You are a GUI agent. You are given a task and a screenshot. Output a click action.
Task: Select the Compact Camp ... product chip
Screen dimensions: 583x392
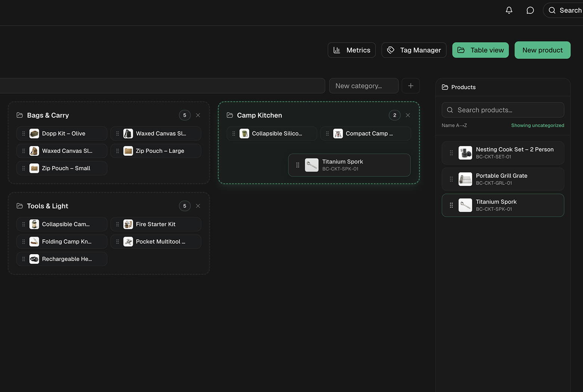click(x=366, y=134)
